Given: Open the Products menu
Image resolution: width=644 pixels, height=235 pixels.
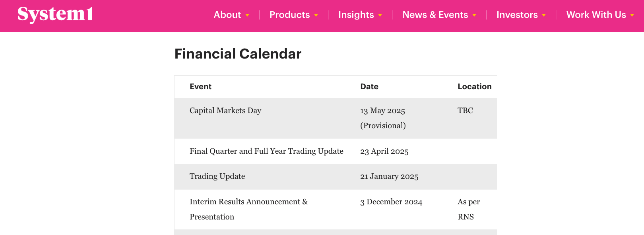Looking at the screenshot, I should click(x=290, y=15).
